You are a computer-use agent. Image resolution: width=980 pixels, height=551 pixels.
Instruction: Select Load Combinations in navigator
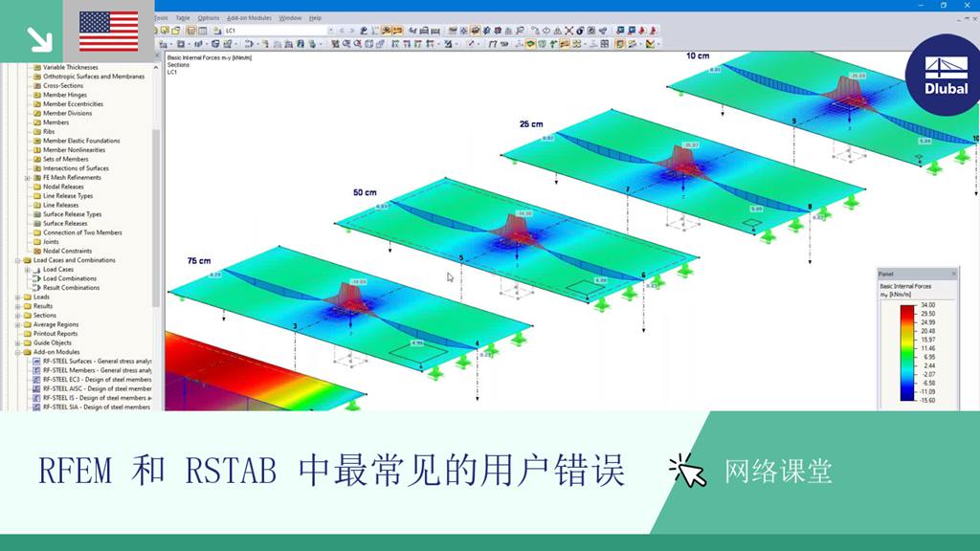pyautogui.click(x=69, y=278)
